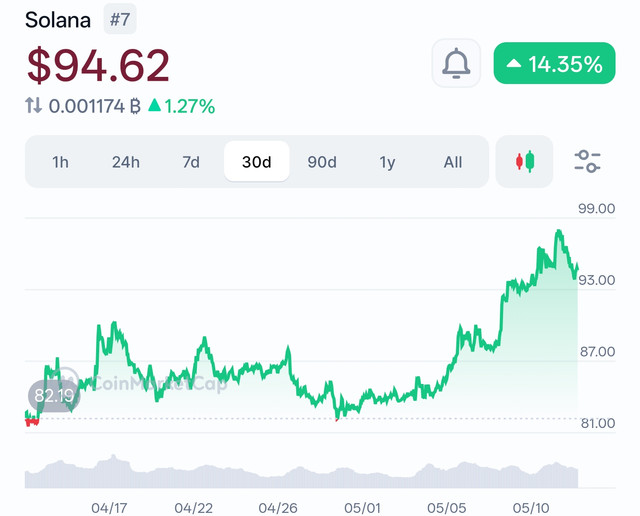The image size is (640, 516).
Task: Show the 1y price history
Action: pos(387,162)
